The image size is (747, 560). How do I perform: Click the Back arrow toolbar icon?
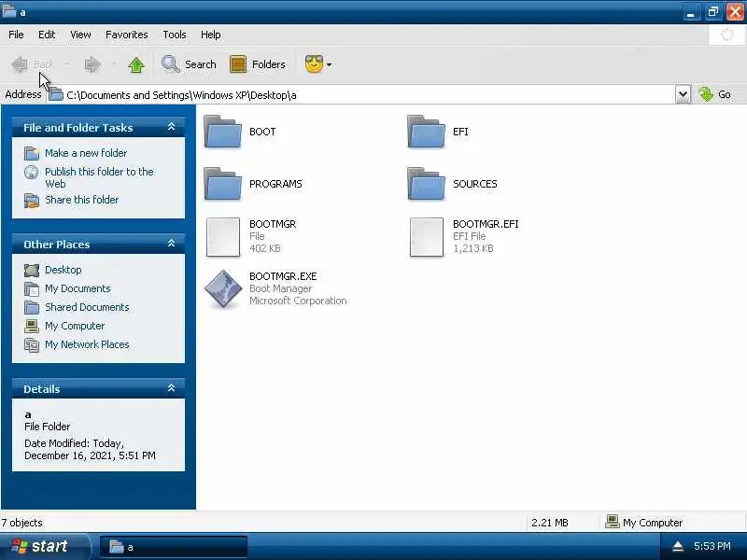pos(20,64)
